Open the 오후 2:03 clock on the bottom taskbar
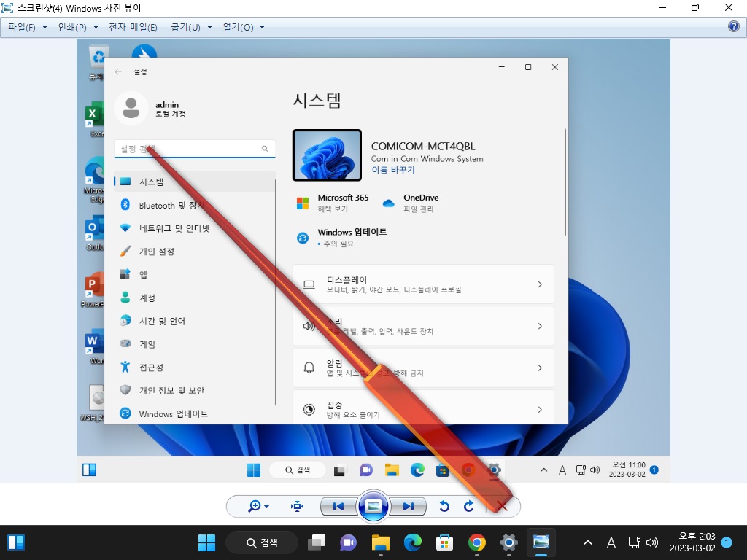The width and height of the screenshot is (747, 560). (x=692, y=542)
